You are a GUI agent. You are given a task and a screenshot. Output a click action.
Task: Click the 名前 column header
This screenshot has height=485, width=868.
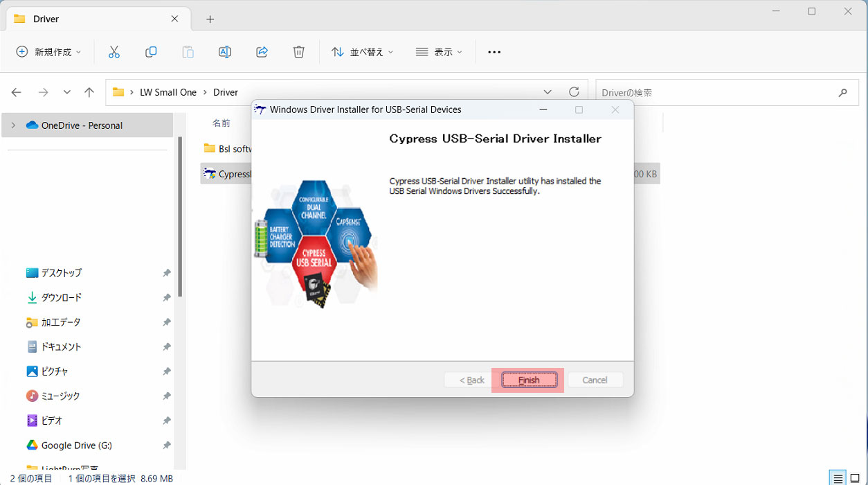coord(221,123)
